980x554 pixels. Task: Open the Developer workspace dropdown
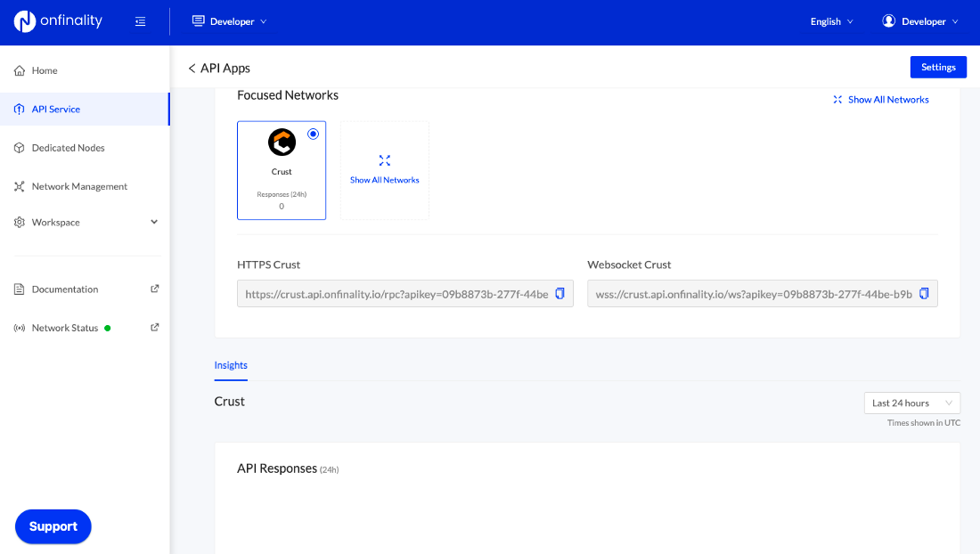tap(229, 21)
